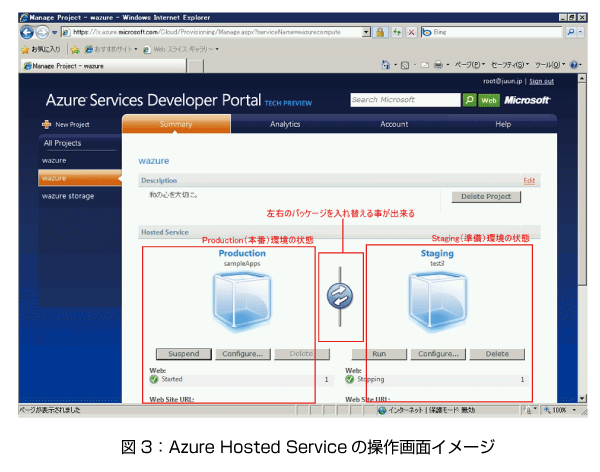600x472 pixels.
Task: Click the address bar URL field
Action: coord(212,32)
